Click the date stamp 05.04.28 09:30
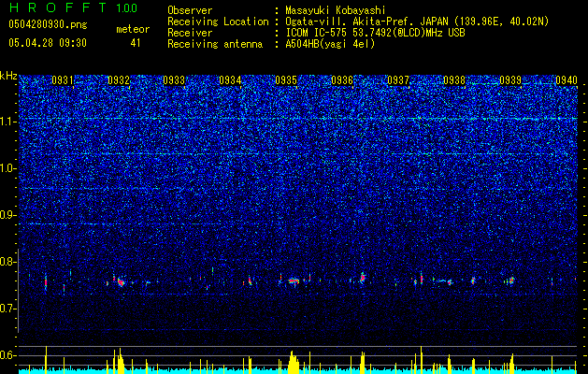 point(48,43)
